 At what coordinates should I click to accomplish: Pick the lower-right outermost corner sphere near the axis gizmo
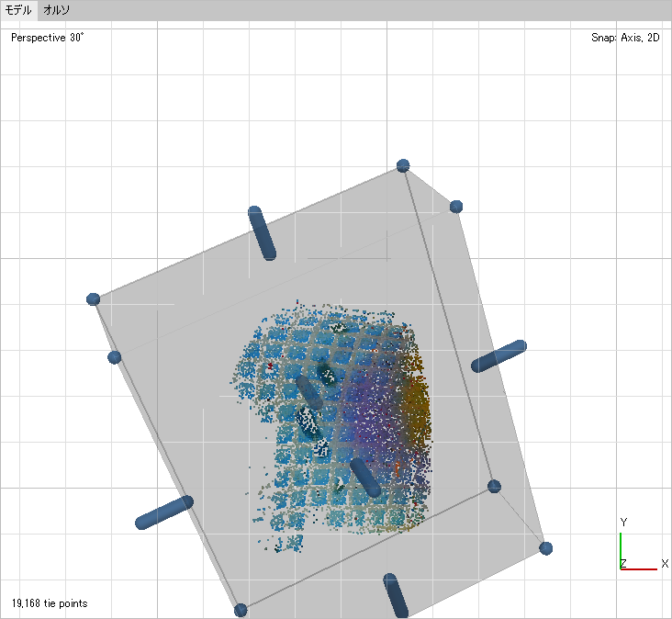pos(545,548)
